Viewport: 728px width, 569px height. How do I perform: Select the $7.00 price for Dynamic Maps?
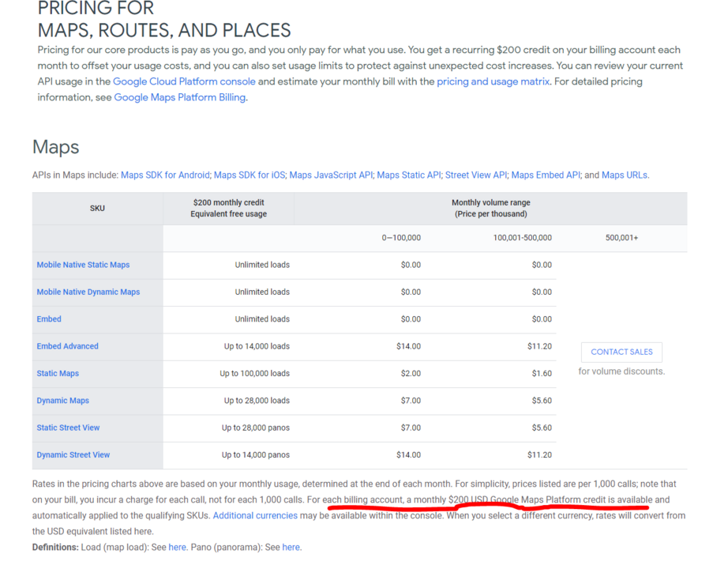(411, 401)
